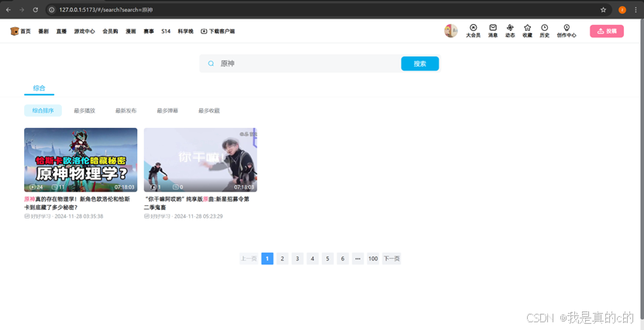Image resolution: width=644 pixels, height=330 pixels.
Task: Click the browser forward arrow
Action: tap(22, 9)
